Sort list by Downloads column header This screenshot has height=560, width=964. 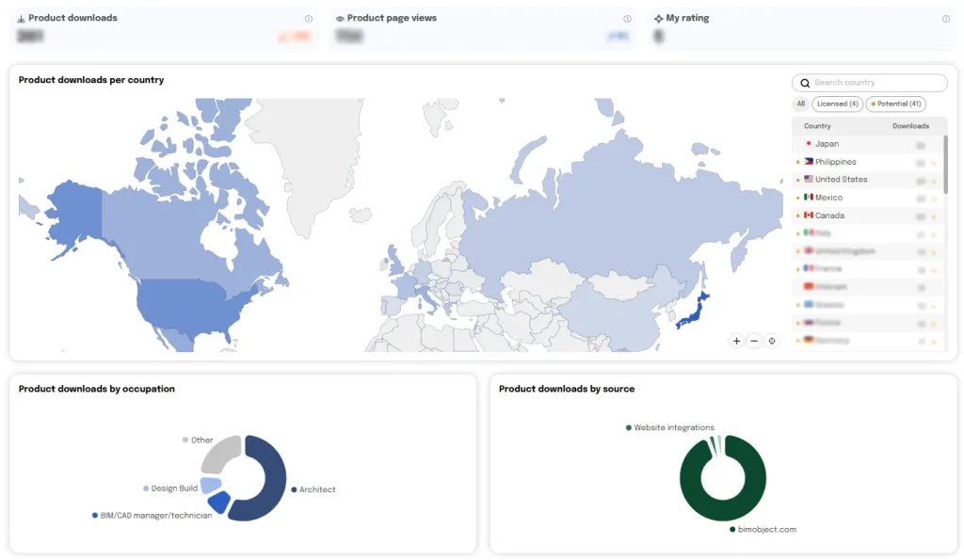(910, 126)
